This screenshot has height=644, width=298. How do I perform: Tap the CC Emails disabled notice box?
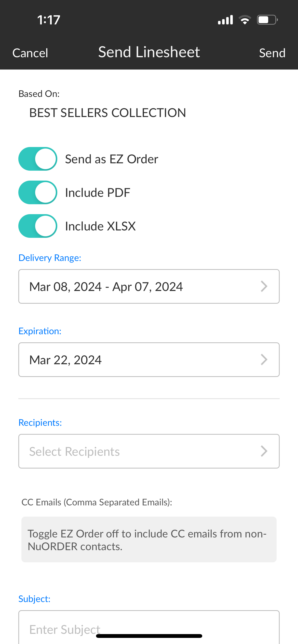149,539
